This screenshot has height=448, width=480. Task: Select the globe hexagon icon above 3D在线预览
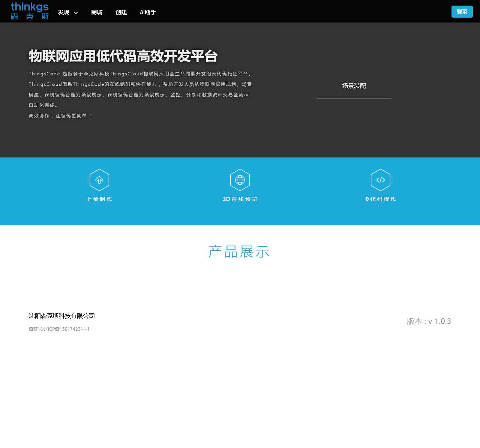[240, 180]
